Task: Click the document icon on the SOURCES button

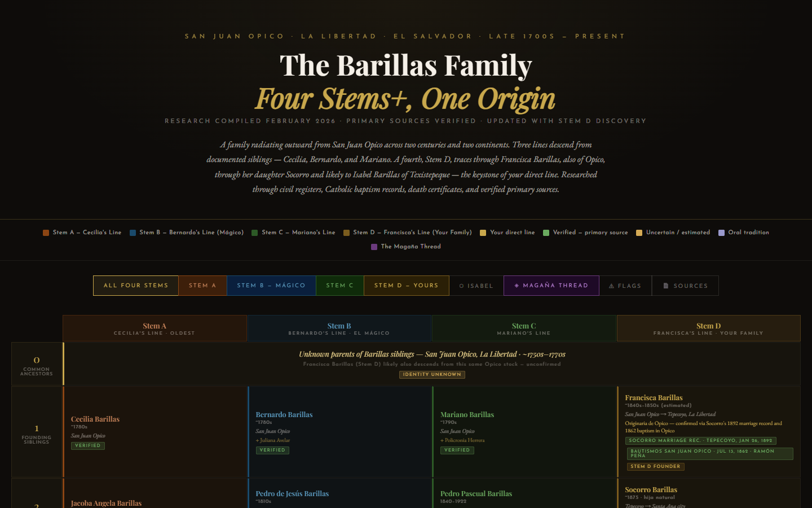Action: (667, 286)
